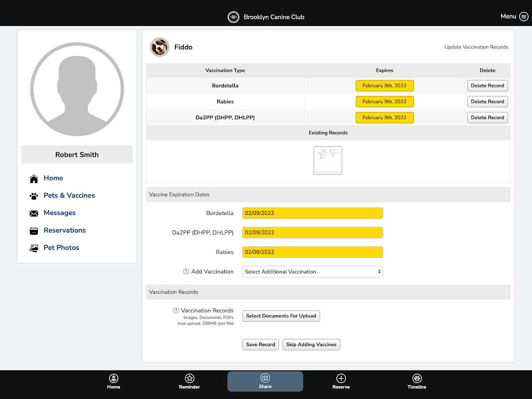Click the help icon next to Vaccination Records

(x=176, y=310)
